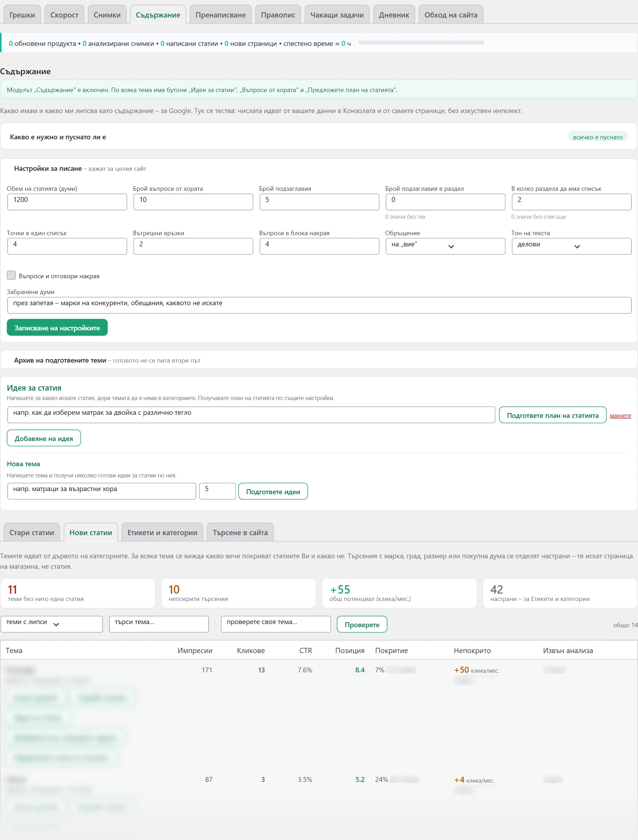Open the "Пренаписване" tab
Image resolution: width=638 pixels, height=840 pixels.
(220, 15)
